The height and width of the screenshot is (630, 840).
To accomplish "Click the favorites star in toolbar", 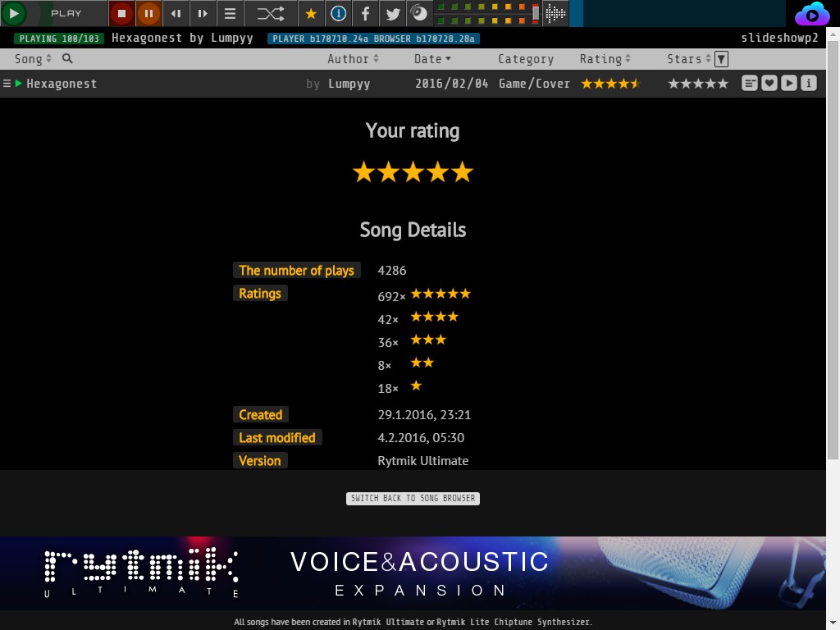I will pos(311,13).
